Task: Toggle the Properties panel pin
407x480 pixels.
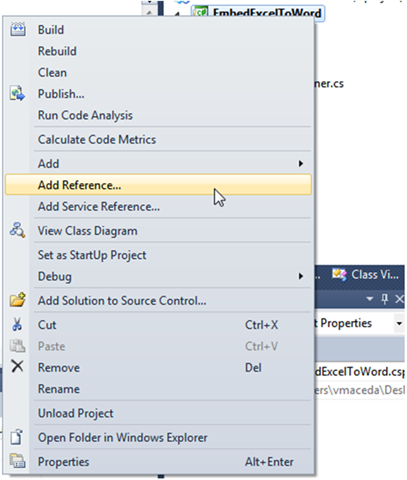Action: tap(385, 299)
